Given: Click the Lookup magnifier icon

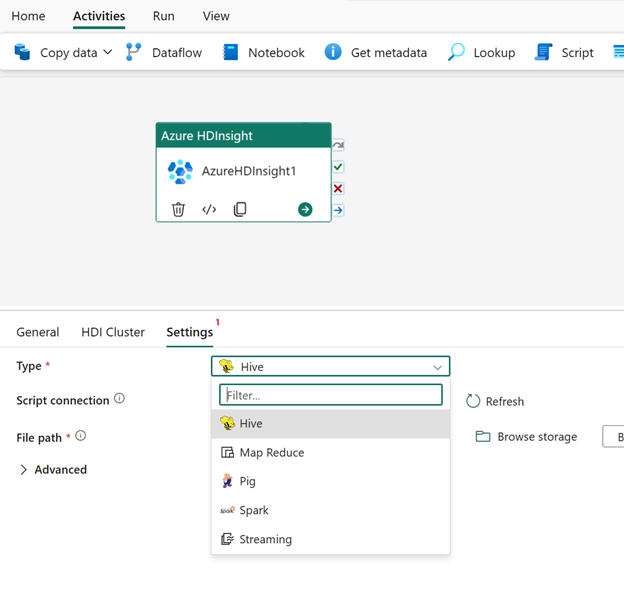Looking at the screenshot, I should (x=456, y=52).
